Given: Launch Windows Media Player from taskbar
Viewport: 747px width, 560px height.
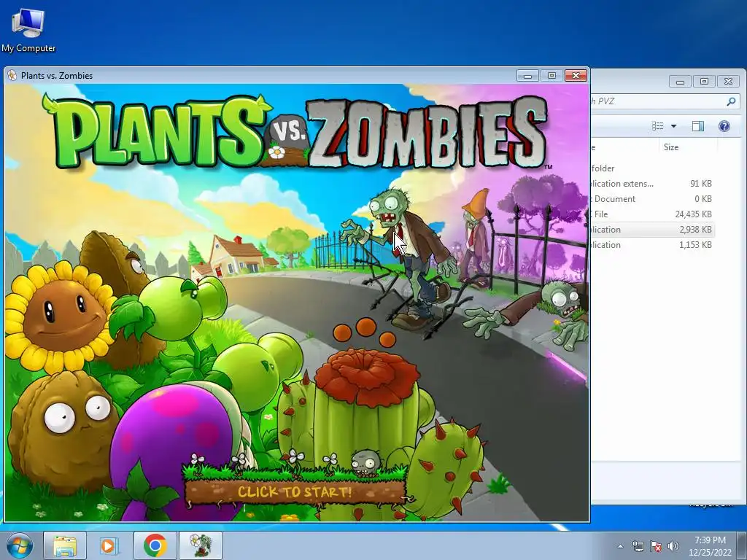Looking at the screenshot, I should [109, 545].
